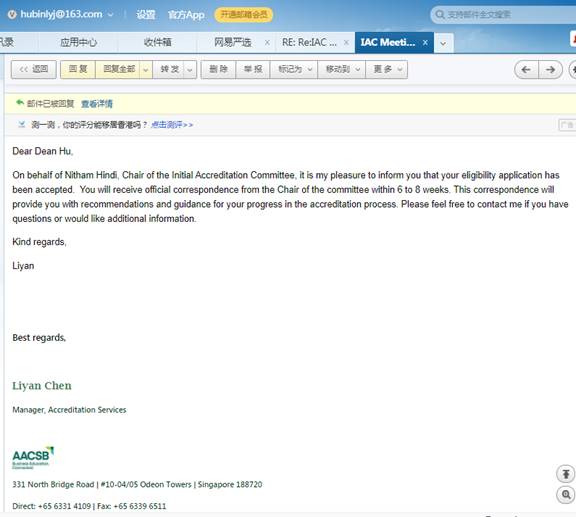Switch to the 应用中心 tab
The image size is (576, 517).
[x=78, y=42]
